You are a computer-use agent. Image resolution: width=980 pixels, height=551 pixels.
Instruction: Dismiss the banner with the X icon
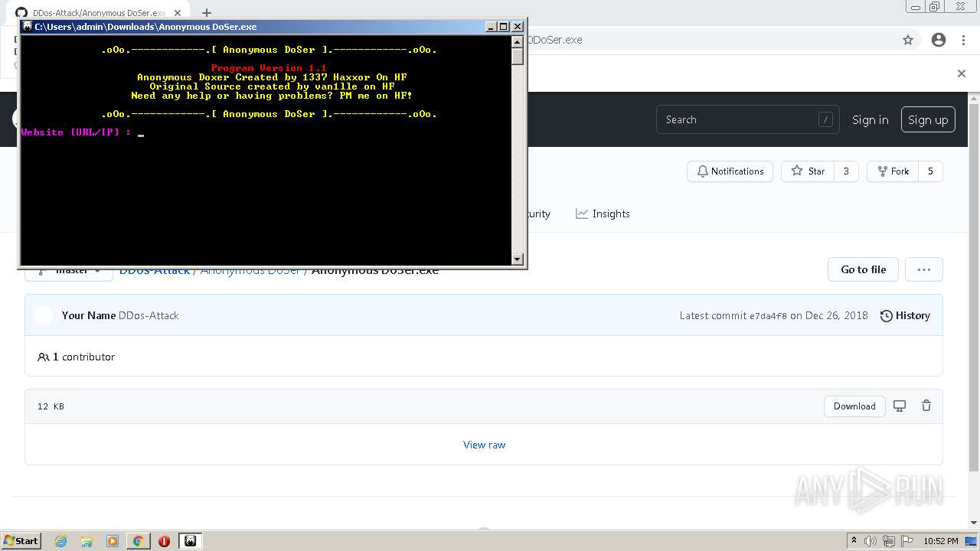(962, 73)
